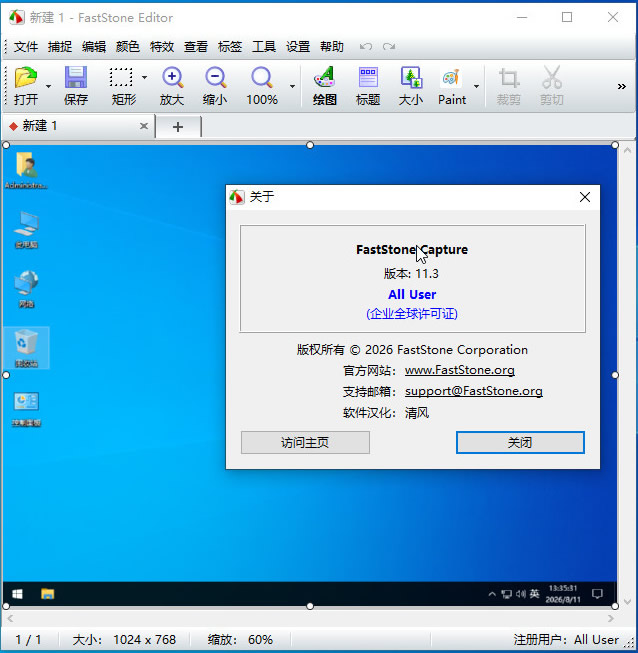This screenshot has width=638, height=653.
Task: Click the Administrator folder desktop icon
Action: pyautogui.click(x=26, y=171)
